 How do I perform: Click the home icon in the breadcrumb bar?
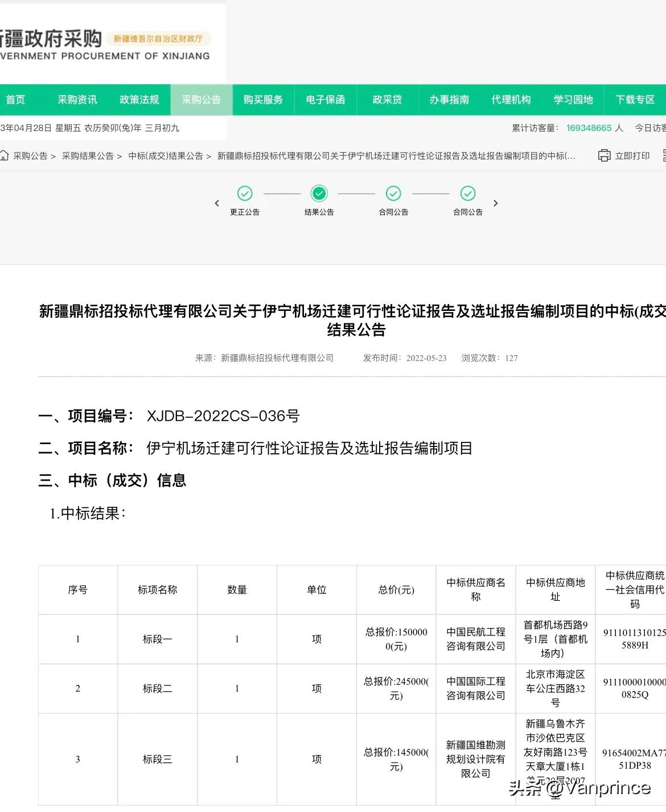5,155
